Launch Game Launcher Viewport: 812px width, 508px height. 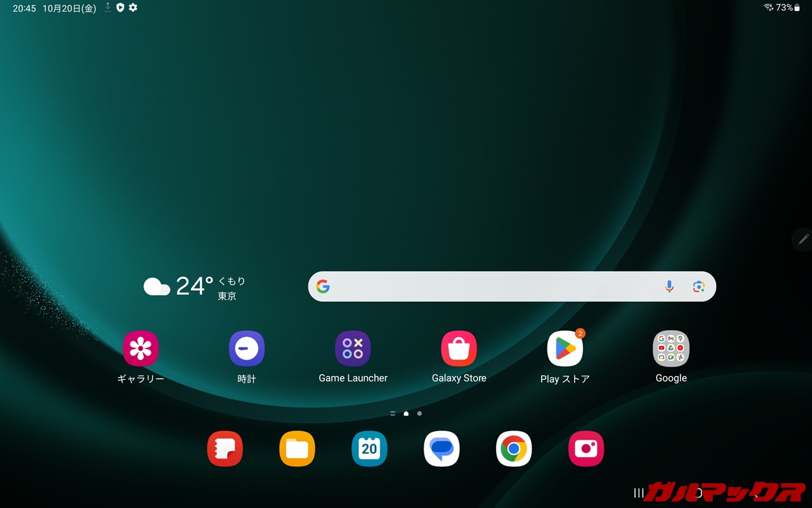coord(353,349)
